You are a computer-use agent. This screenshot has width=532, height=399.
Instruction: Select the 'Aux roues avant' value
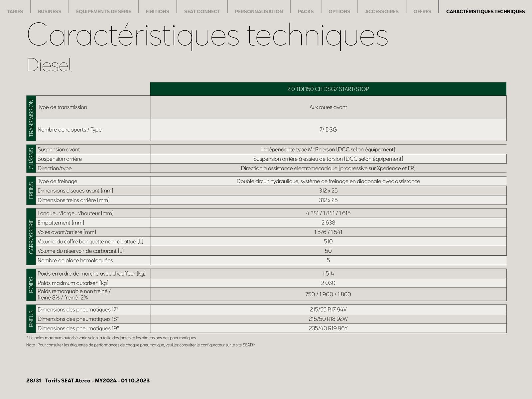click(x=328, y=107)
